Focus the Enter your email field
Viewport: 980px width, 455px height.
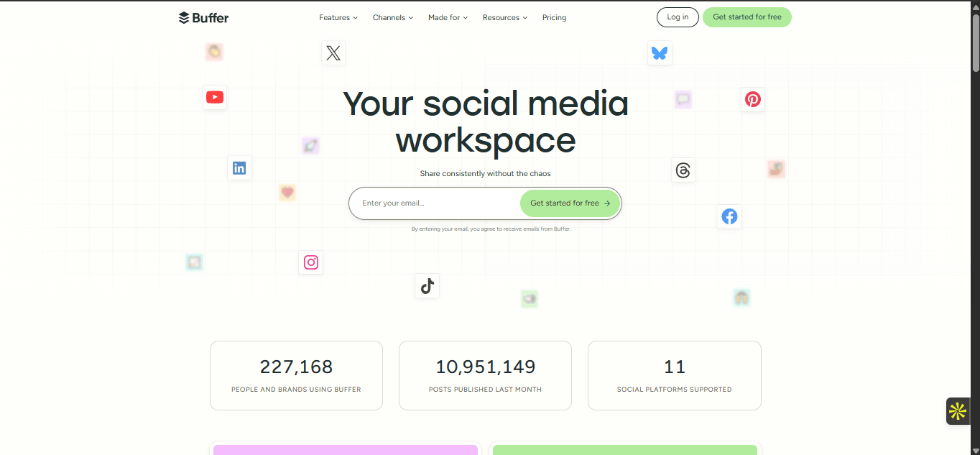click(x=435, y=203)
